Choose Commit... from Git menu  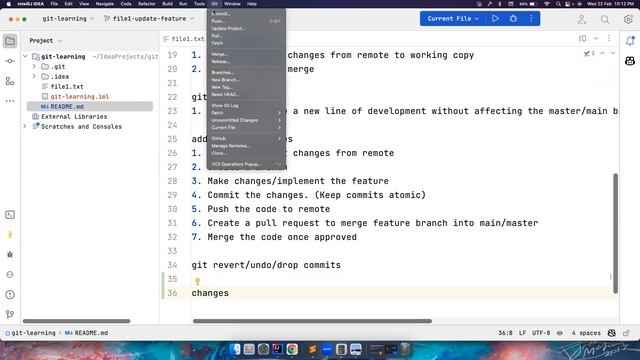pos(246,13)
